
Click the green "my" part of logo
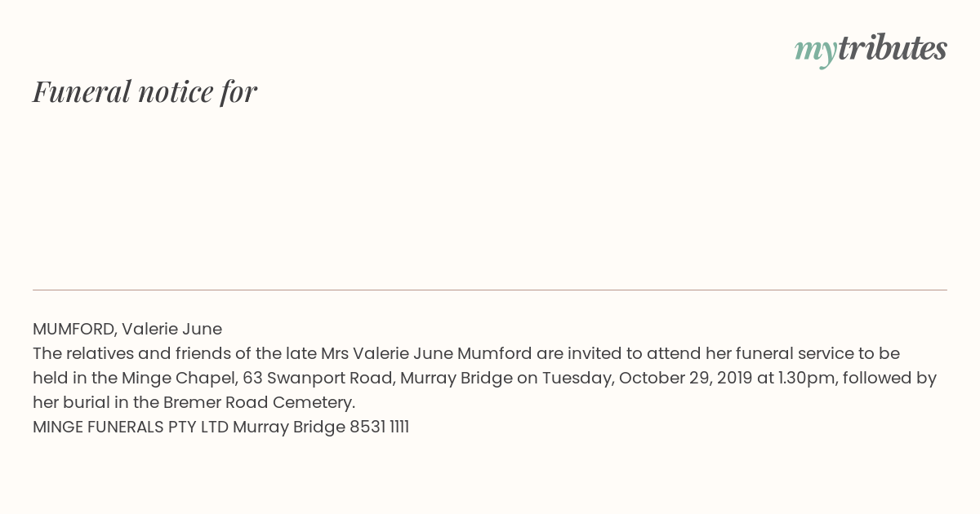(815, 51)
